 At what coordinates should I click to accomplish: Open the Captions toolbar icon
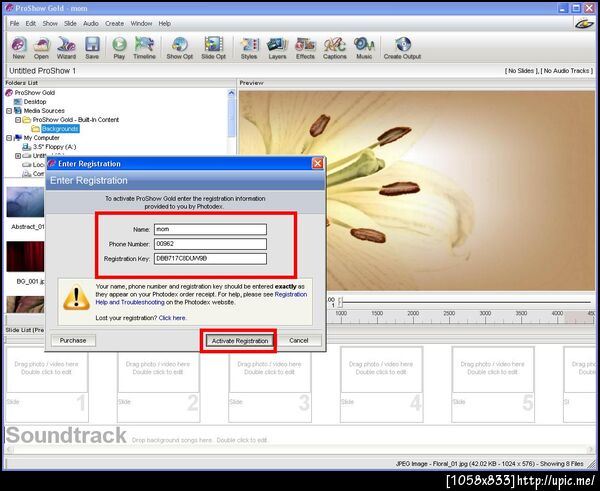coord(334,48)
